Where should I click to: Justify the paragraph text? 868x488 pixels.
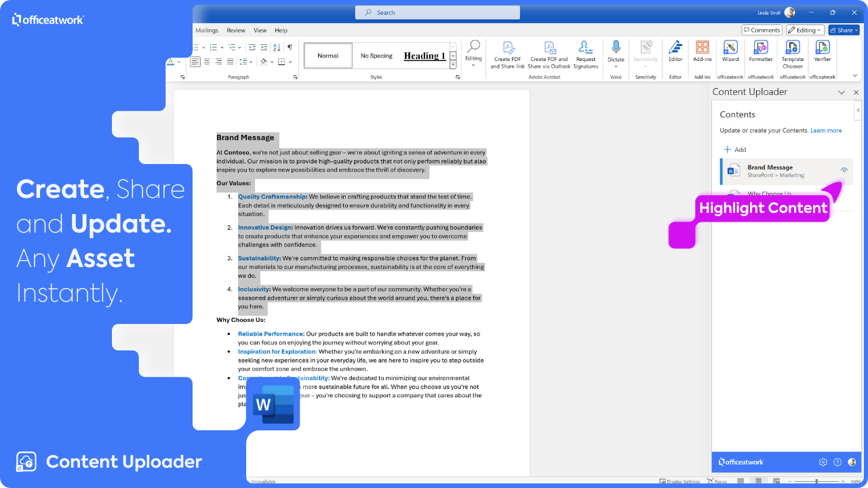click(231, 62)
